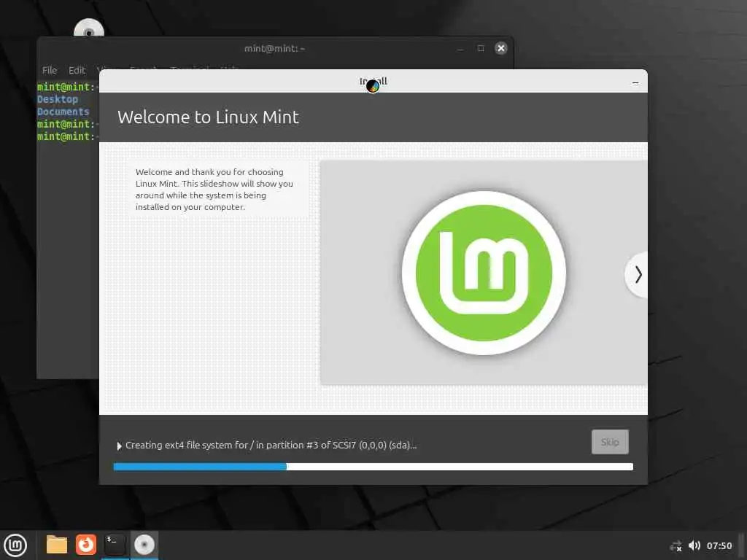Advance slideshow with the right chevron
747x560 pixels.
pos(638,275)
